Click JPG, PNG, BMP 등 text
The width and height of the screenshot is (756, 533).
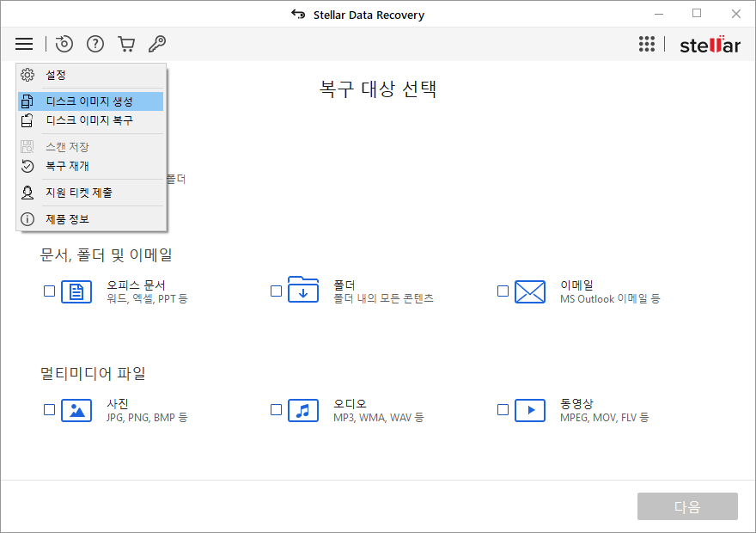pos(147,417)
